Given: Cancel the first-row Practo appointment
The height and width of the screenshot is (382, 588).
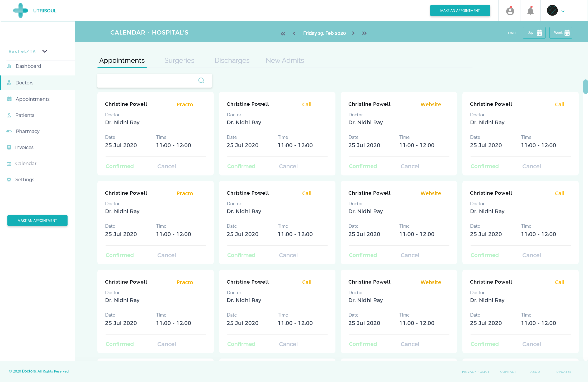Looking at the screenshot, I should [167, 166].
